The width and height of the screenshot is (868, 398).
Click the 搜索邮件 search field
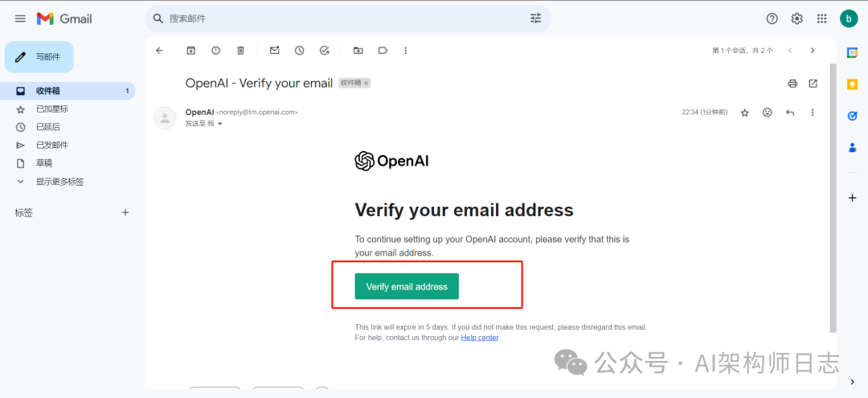point(338,18)
